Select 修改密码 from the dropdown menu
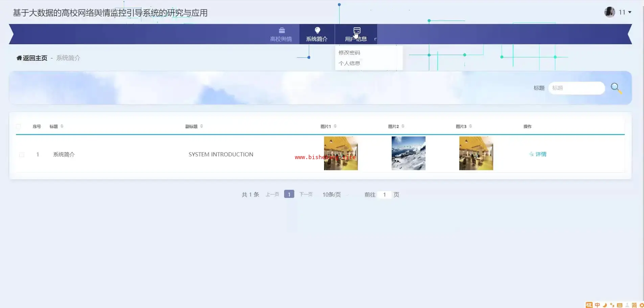The height and width of the screenshot is (308, 644). (x=349, y=53)
